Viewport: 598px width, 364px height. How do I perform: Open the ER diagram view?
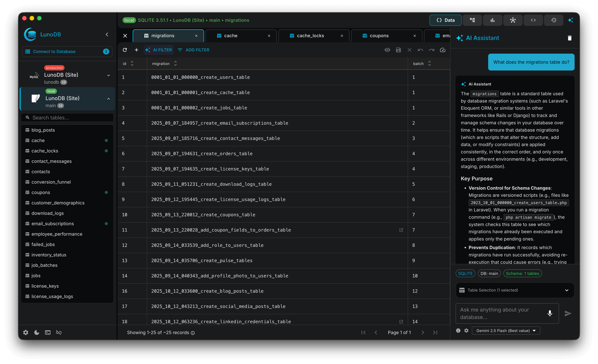(x=513, y=20)
